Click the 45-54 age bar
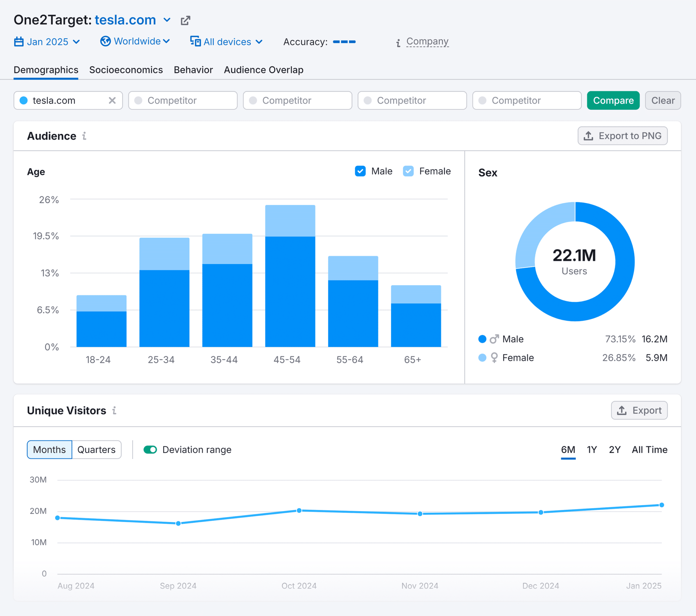Screen dimensions: 696x616 click(290, 276)
